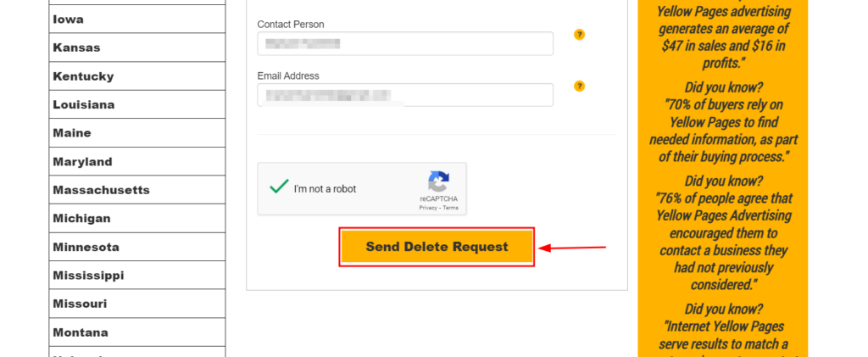Select Massachusetts in the sidebar
The width and height of the screenshot is (868, 357).
tap(137, 190)
